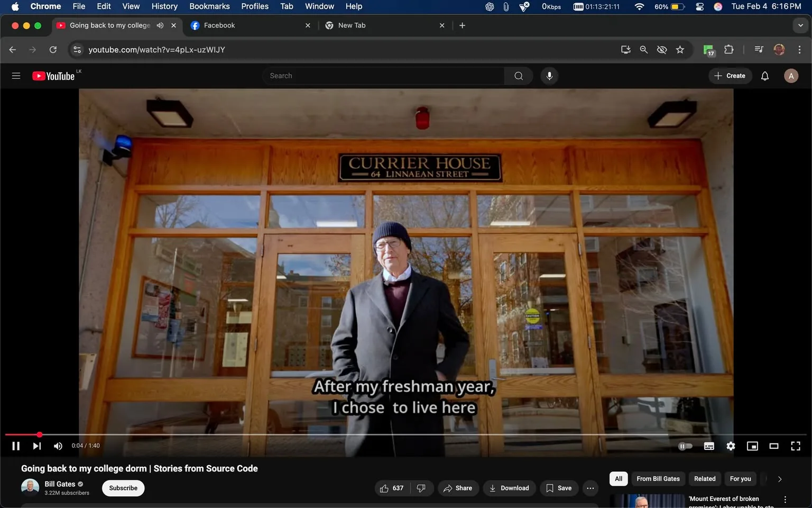Open more actions ellipsis menu

pos(590,488)
